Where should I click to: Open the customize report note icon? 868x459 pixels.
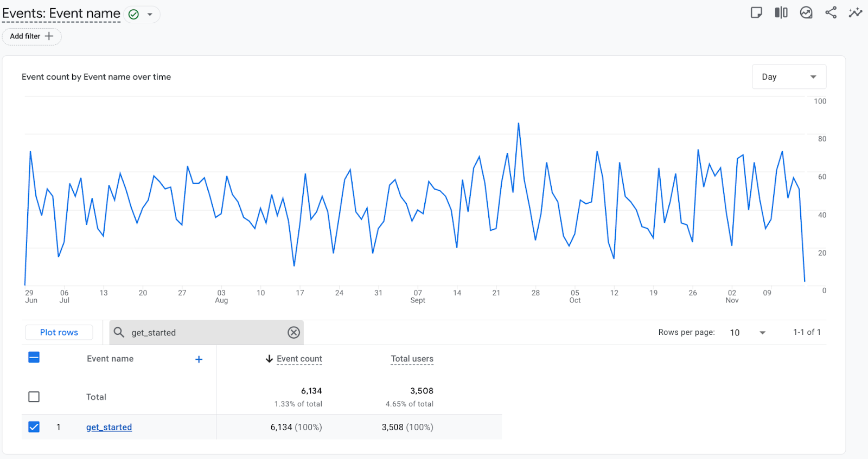[x=756, y=12]
